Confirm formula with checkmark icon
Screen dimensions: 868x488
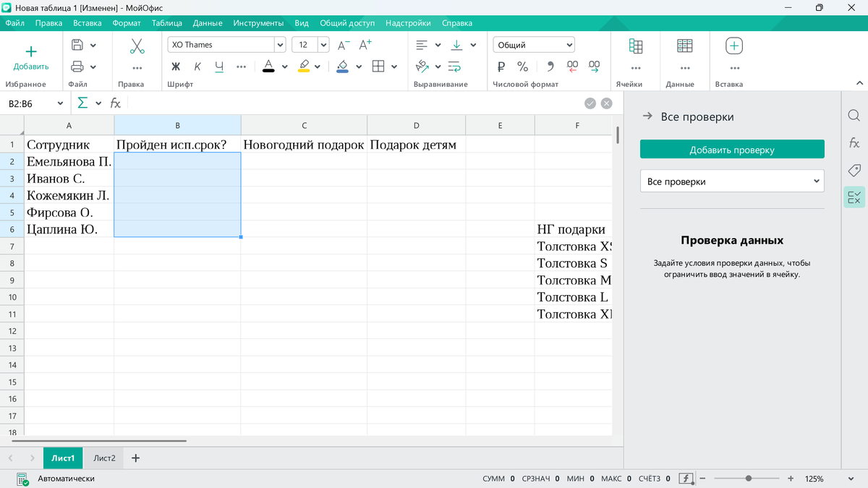click(590, 103)
